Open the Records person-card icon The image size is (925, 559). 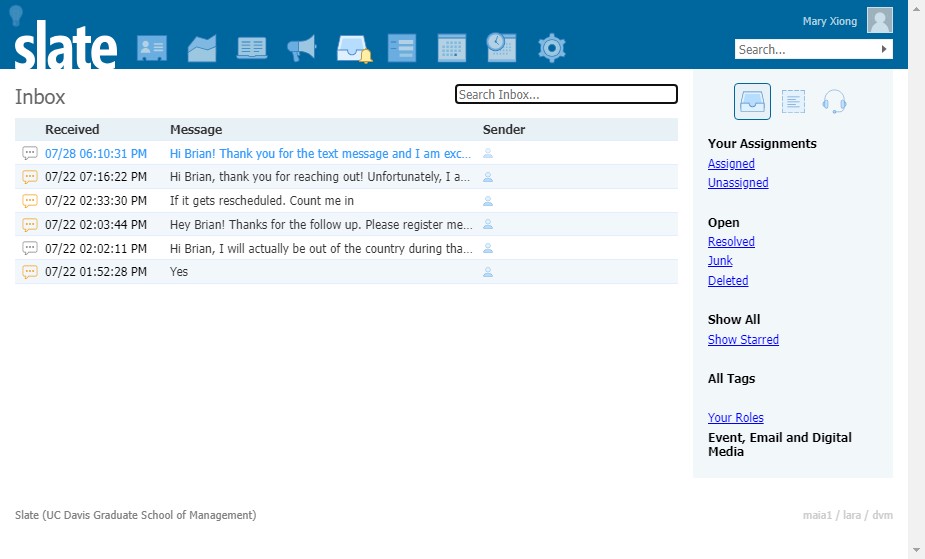coord(152,48)
